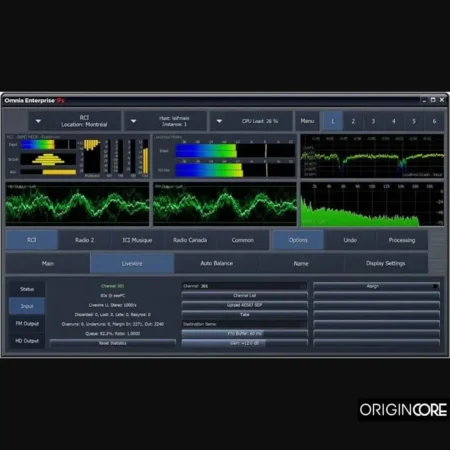Image resolution: width=450 pixels, height=450 pixels.
Task: Open the Channel List button
Action: click(244, 296)
